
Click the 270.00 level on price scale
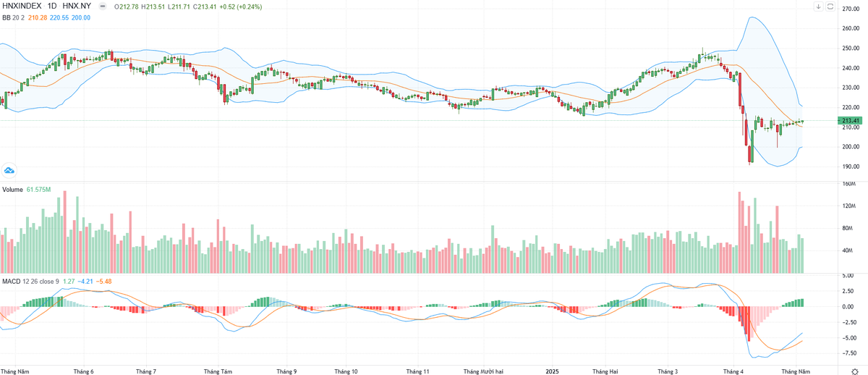(851, 9)
